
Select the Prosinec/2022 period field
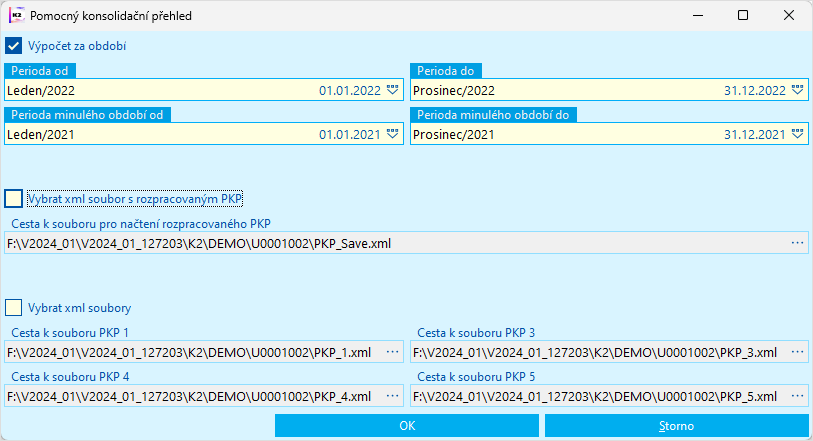point(609,90)
